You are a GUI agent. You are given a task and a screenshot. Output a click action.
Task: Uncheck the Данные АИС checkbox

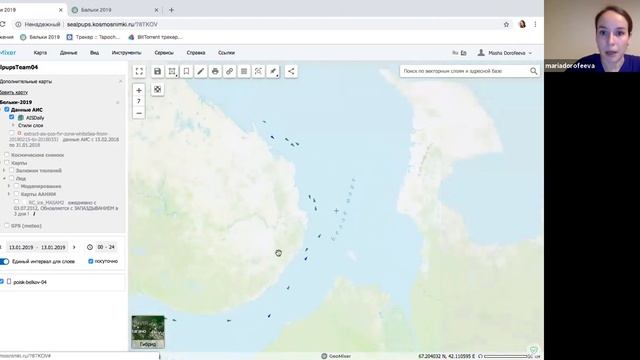pos(7,109)
